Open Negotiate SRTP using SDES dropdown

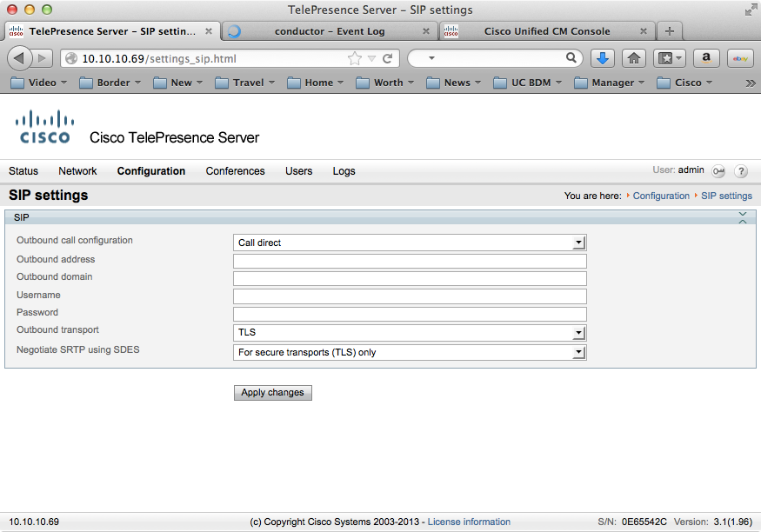tap(410, 352)
